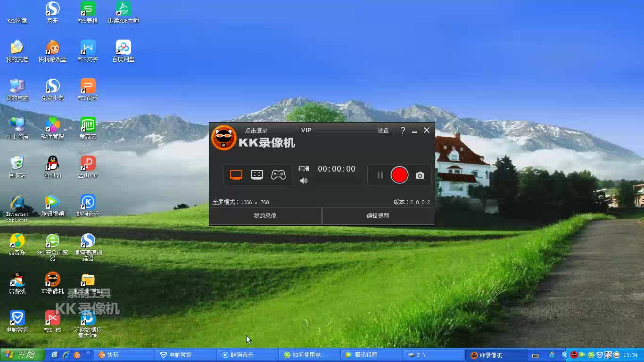
Task: Select 软件管理 desktop icon
Action: 52,129
